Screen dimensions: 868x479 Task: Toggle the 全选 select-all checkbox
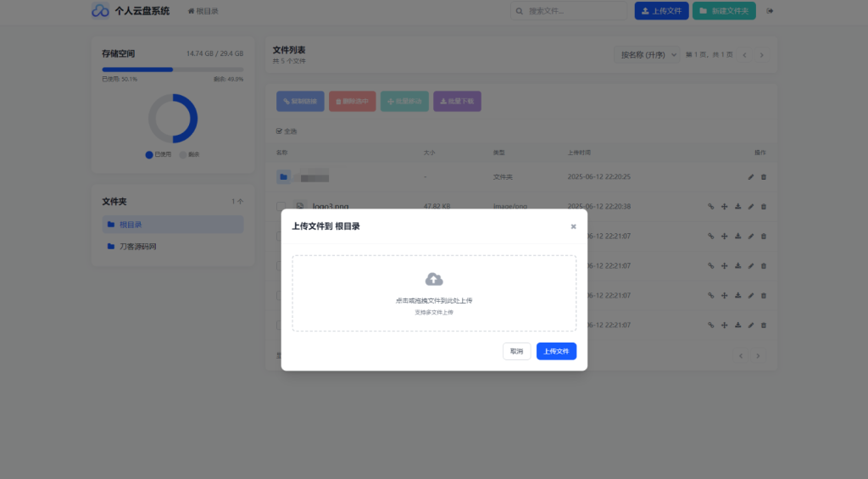[x=279, y=131]
